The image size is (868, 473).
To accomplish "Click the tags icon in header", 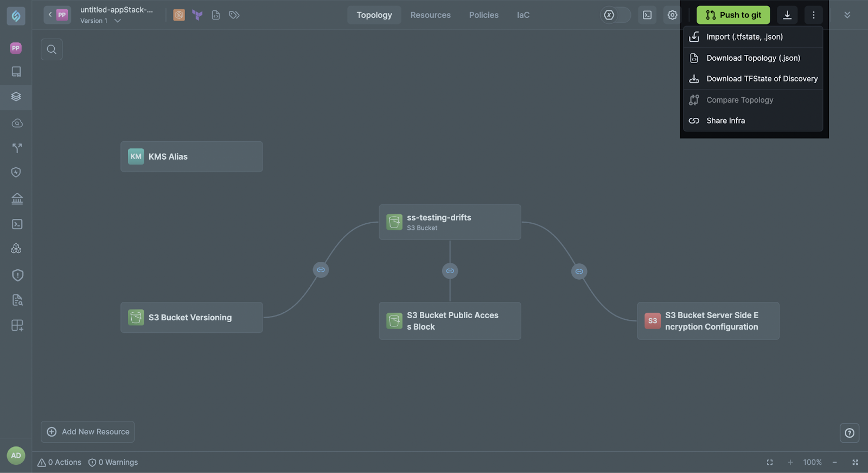I will [x=234, y=15].
